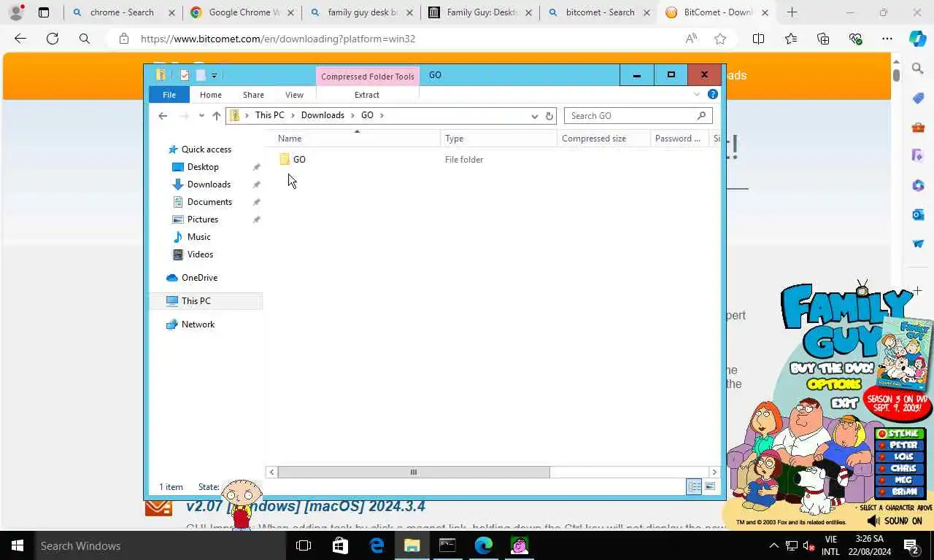Click the New folder quick access icon
Viewport: 934px width, 560px height.
click(x=201, y=75)
